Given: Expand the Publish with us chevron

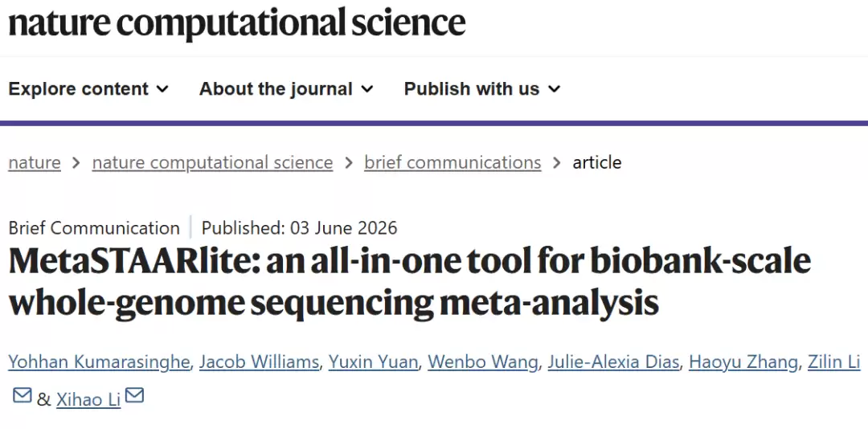Looking at the screenshot, I should (x=554, y=89).
